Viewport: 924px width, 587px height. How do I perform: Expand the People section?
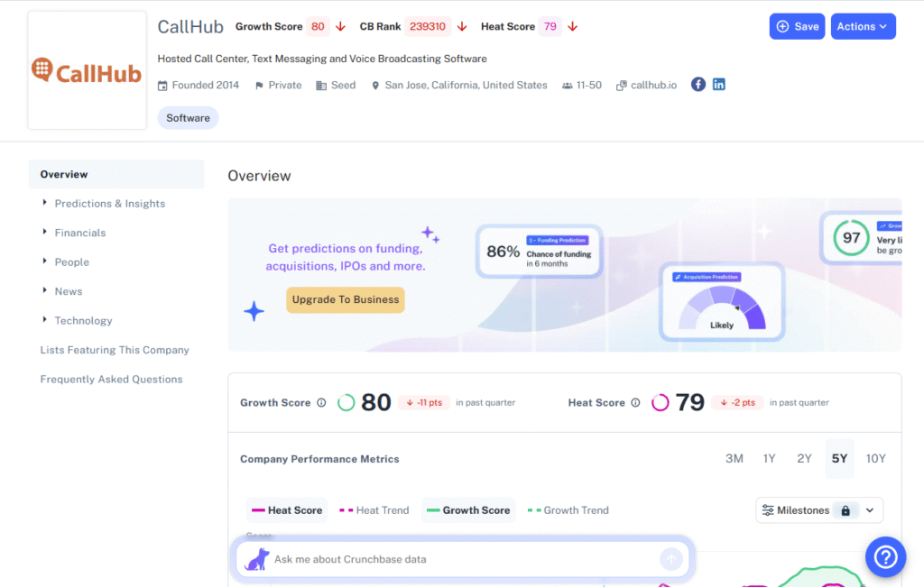(x=45, y=261)
